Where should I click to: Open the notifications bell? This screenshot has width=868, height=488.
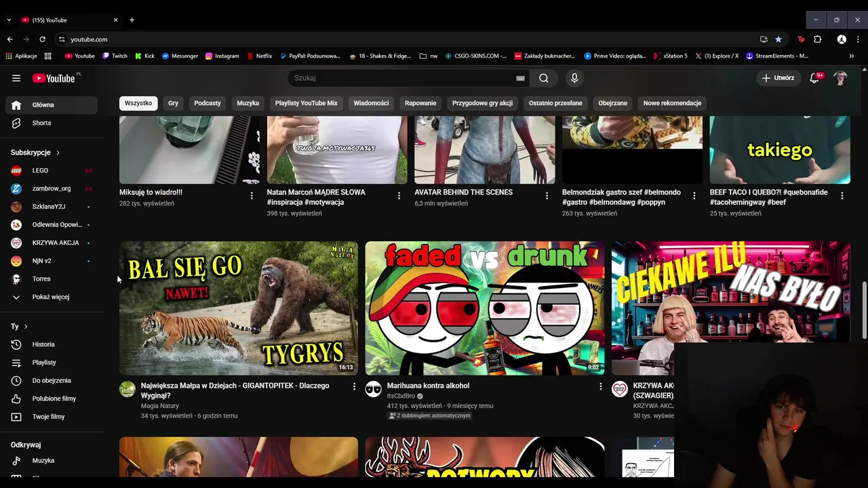(x=814, y=78)
